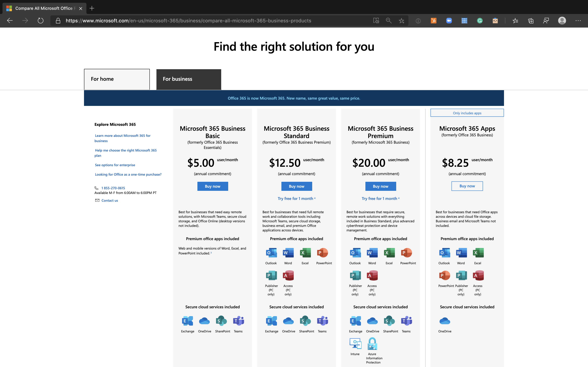Click Learn more about Microsoft 365 for business
Image resolution: width=588 pixels, height=367 pixels.
[123, 138]
